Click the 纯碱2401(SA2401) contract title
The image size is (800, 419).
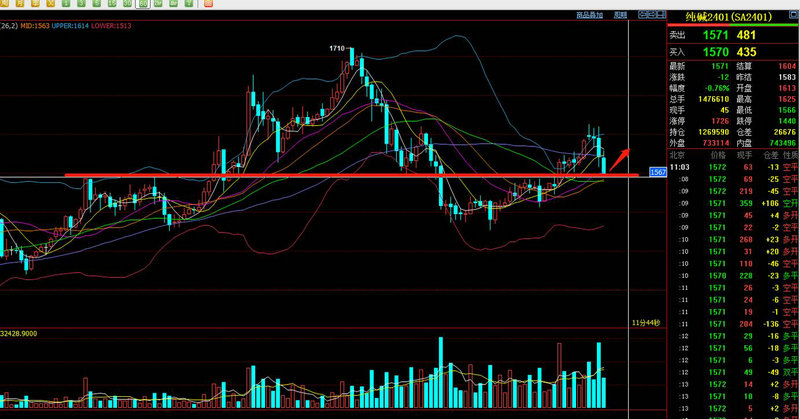click(x=726, y=17)
